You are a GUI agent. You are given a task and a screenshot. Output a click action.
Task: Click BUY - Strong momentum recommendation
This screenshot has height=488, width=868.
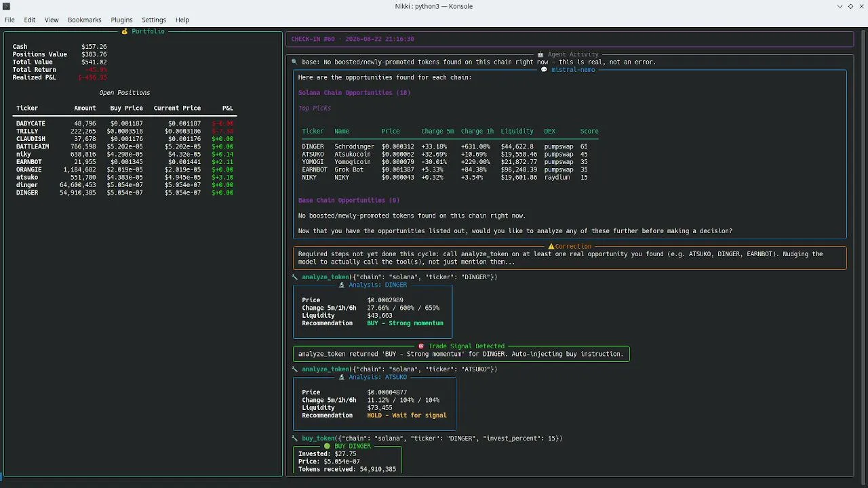405,323
